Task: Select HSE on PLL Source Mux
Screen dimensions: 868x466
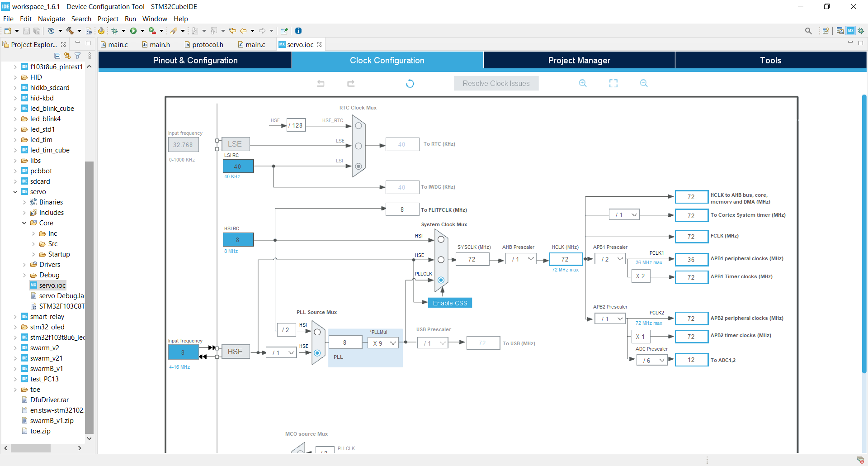Action: (317, 353)
